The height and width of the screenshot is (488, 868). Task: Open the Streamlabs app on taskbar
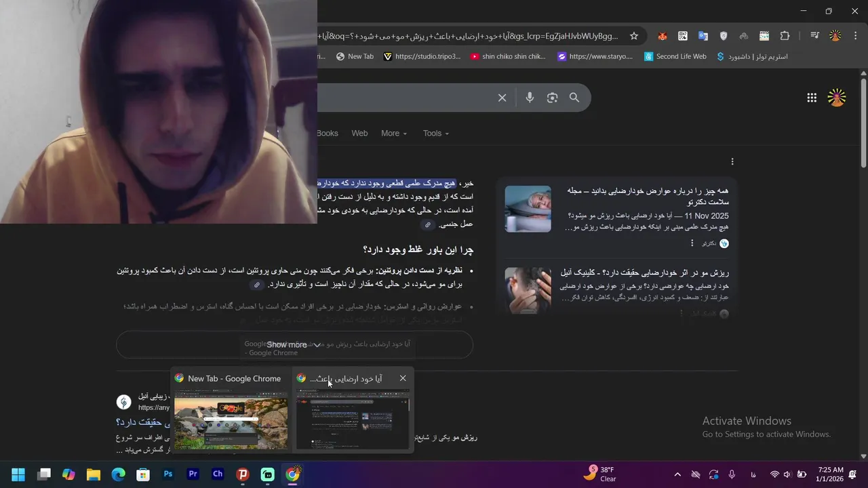point(267,474)
